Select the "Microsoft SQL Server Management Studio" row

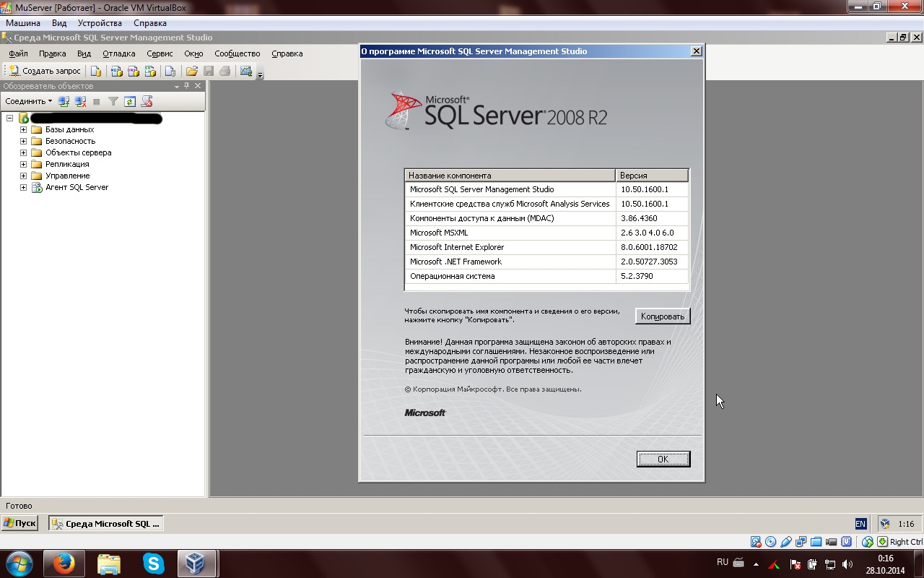(x=546, y=189)
